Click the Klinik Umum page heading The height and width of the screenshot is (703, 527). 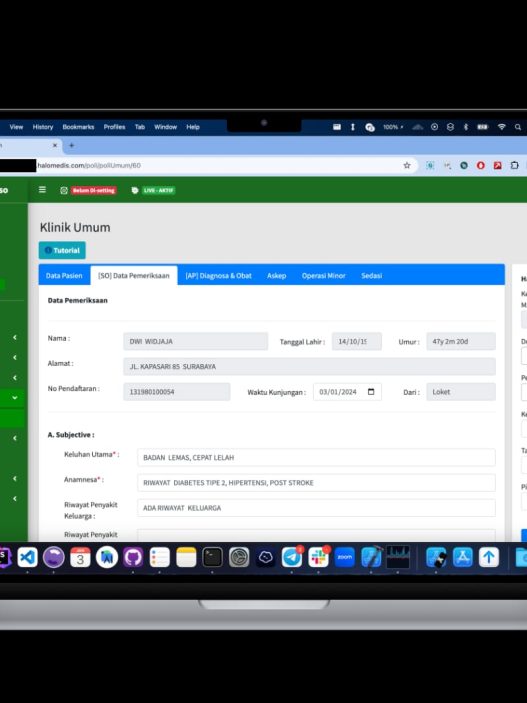click(75, 227)
